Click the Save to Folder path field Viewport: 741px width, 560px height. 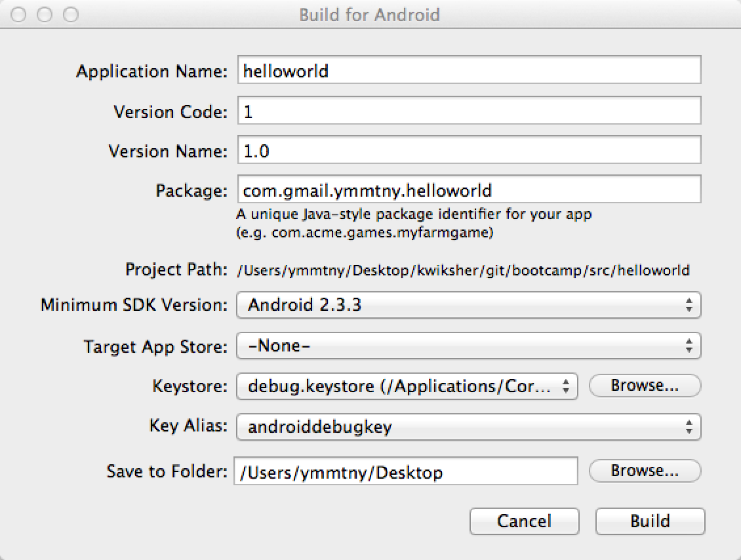tap(405, 471)
